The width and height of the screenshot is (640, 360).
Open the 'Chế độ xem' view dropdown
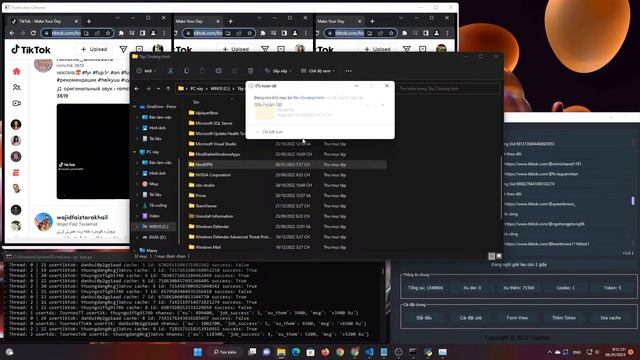tap(318, 71)
